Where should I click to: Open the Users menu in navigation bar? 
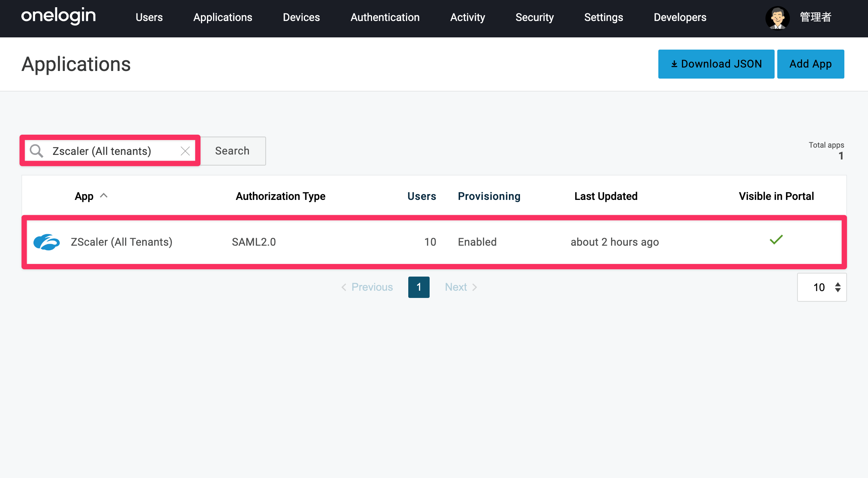coord(149,17)
